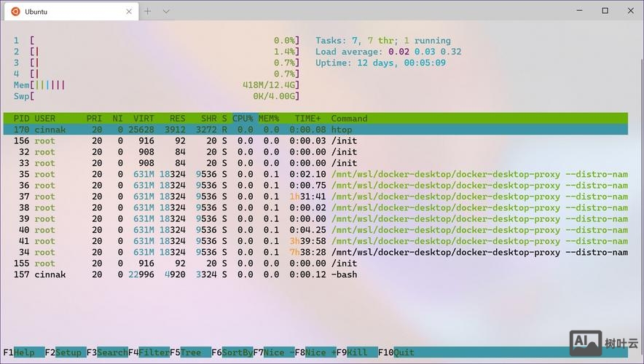Open a new terminal tab
This screenshot has height=364, width=644.
[147, 12]
